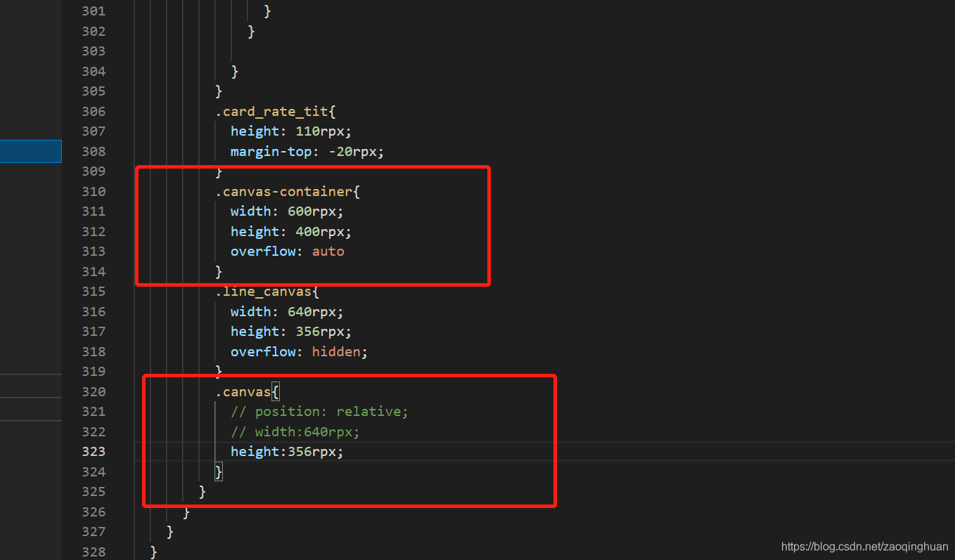Select the highlighted item in left sidebar

(x=31, y=151)
